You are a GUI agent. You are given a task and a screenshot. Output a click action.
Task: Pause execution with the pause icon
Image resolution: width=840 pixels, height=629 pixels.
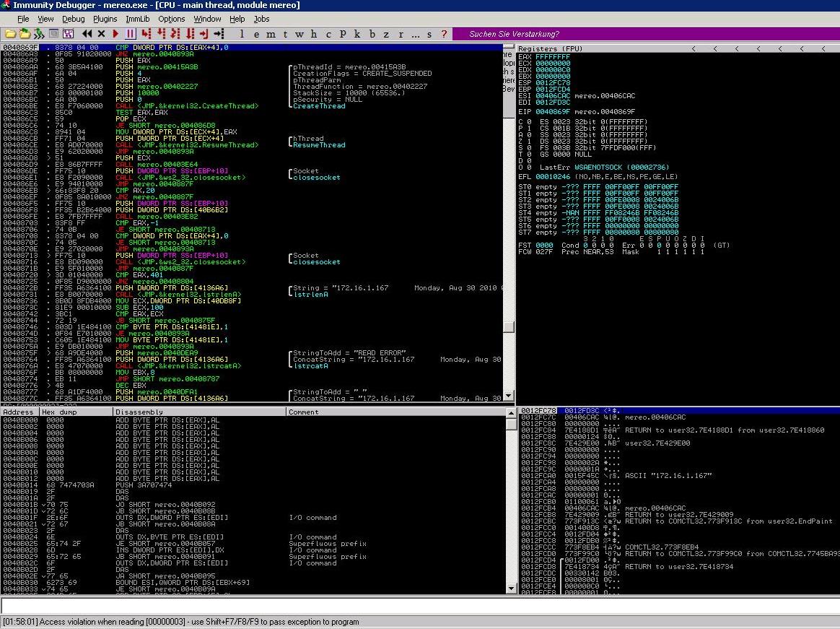coord(130,34)
